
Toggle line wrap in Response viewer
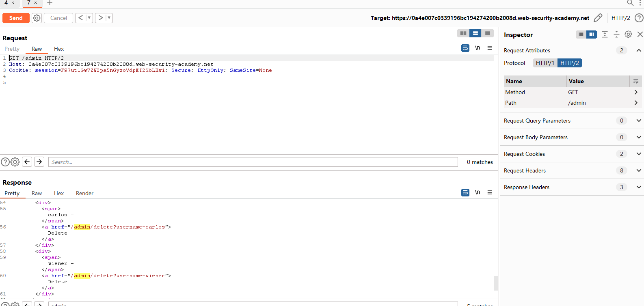click(465, 192)
